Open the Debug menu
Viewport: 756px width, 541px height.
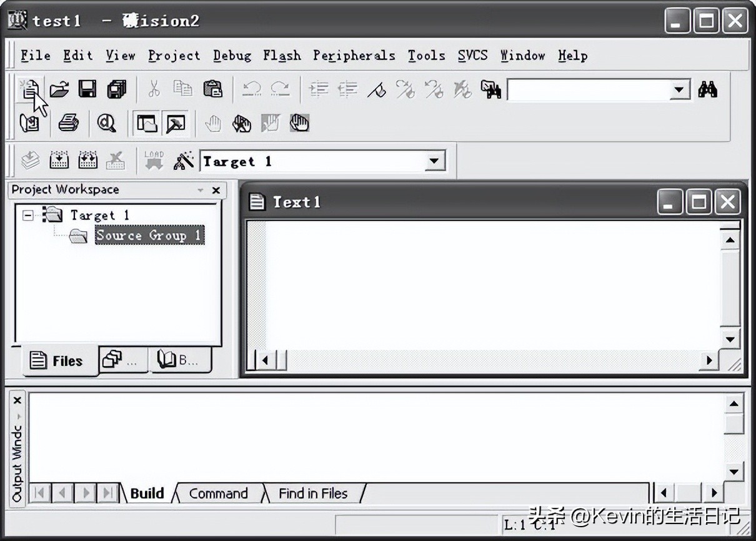(x=232, y=56)
